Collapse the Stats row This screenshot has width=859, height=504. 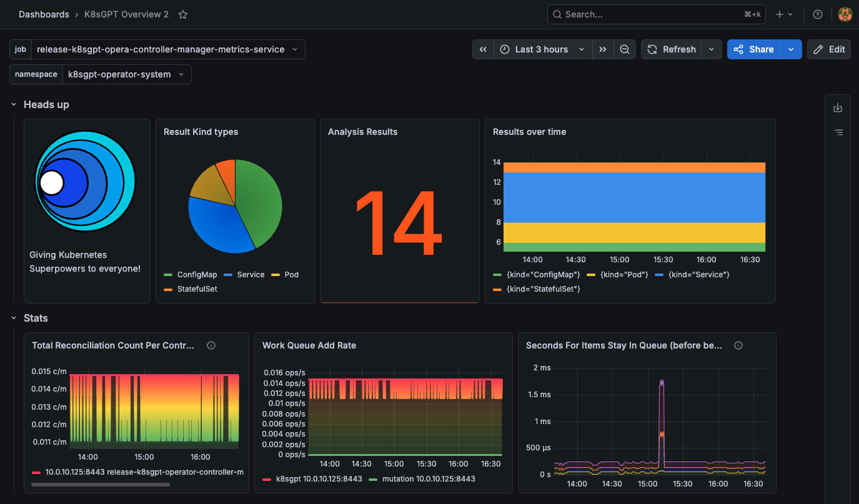tap(14, 318)
